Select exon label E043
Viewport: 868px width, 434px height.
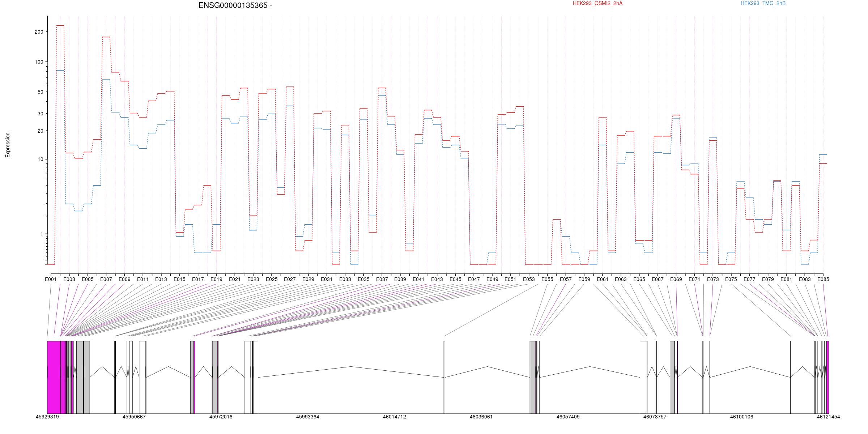click(437, 279)
